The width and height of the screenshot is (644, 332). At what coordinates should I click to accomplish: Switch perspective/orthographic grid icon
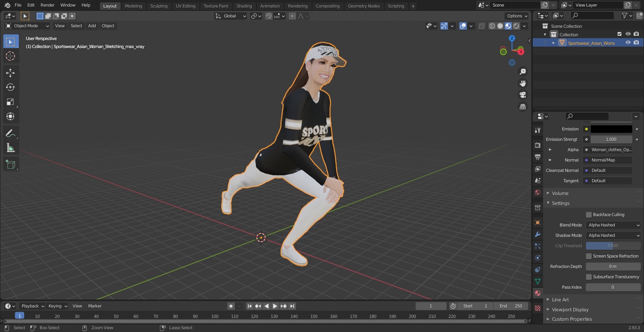tap(522, 107)
